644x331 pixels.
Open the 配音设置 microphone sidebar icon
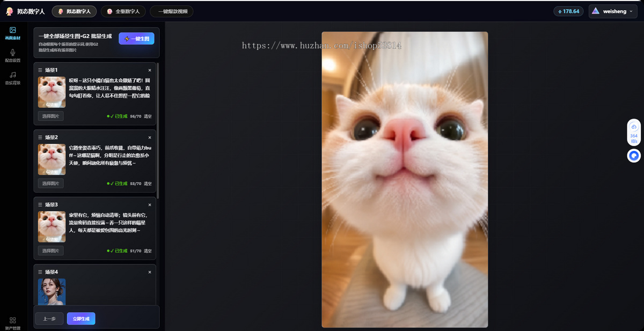13,53
